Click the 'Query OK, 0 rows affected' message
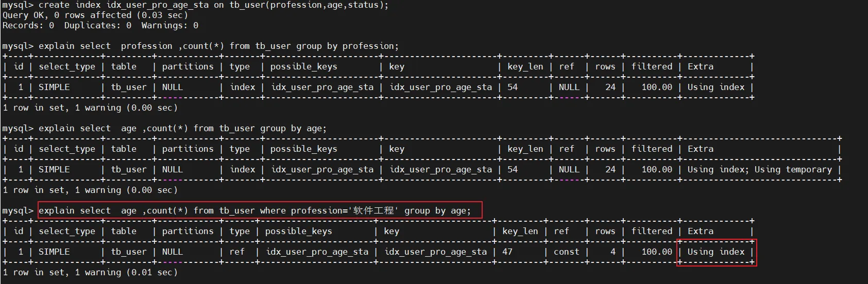This screenshot has width=868, height=284. 95,15
